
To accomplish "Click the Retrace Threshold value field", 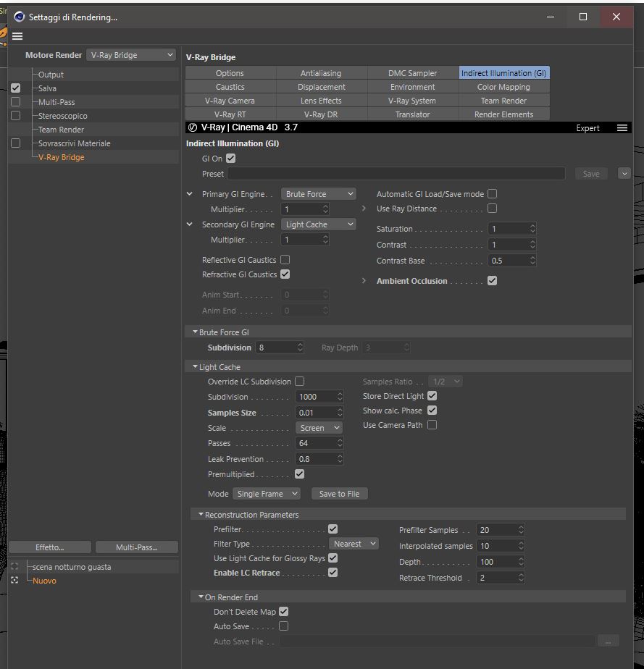I will pos(497,578).
